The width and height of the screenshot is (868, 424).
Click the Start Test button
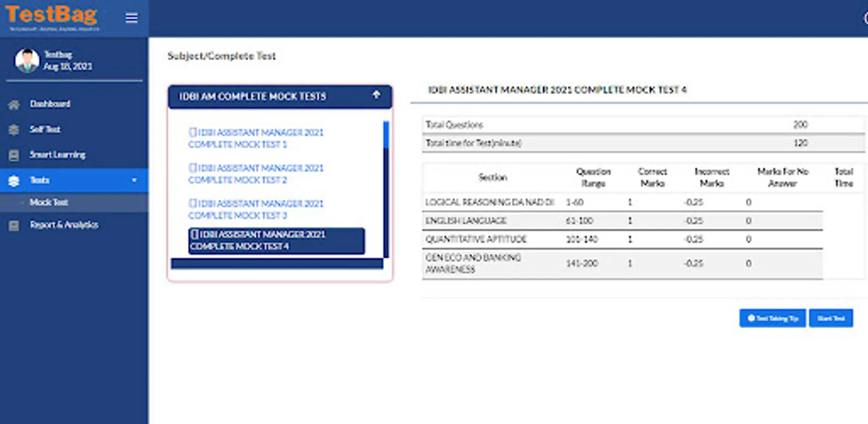pyautogui.click(x=831, y=318)
